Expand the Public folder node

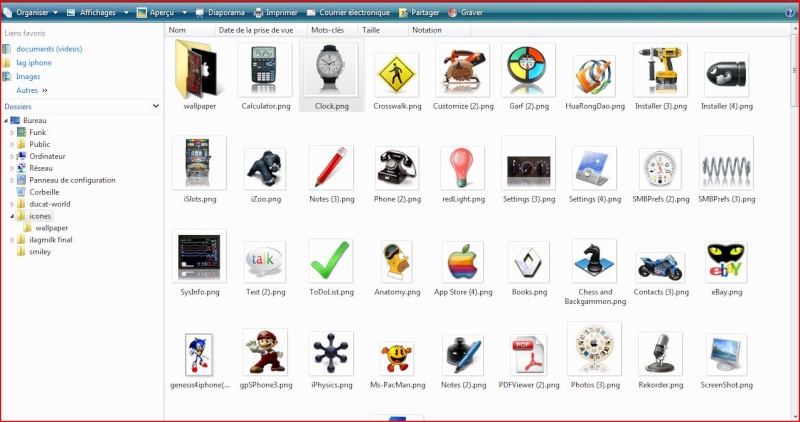coord(12,144)
